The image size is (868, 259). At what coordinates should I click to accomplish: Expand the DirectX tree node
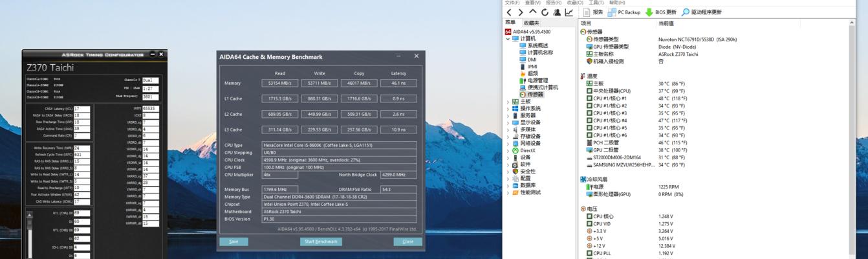508,150
